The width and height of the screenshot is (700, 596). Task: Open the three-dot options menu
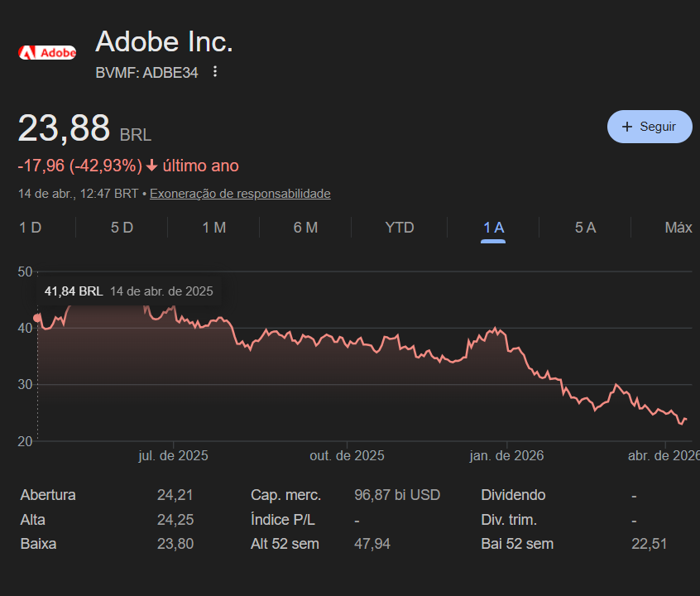215,71
